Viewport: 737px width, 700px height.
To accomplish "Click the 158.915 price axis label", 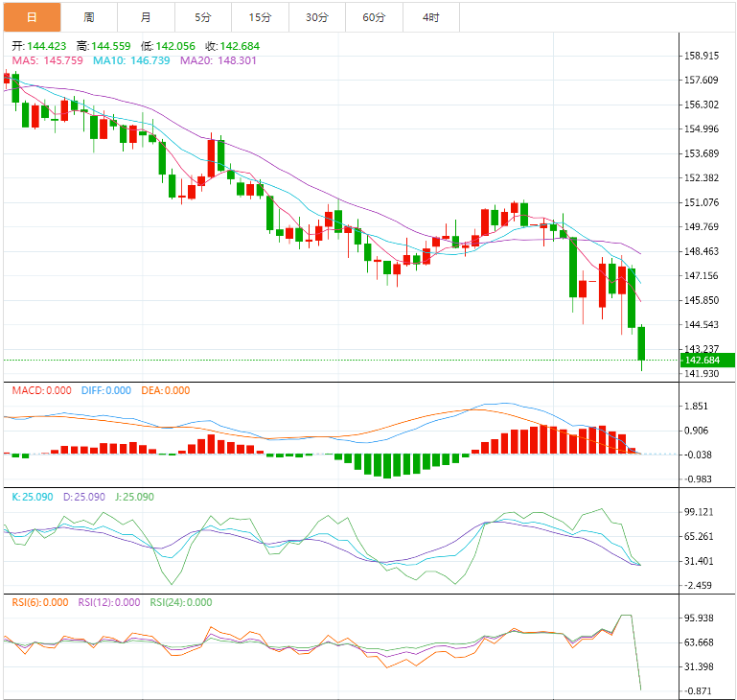I will coord(702,56).
